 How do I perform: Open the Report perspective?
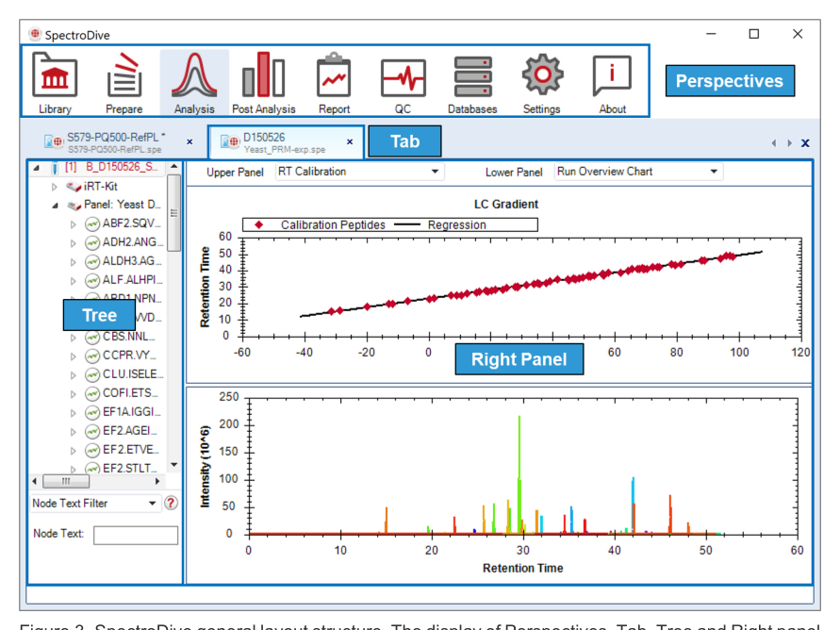click(x=334, y=82)
